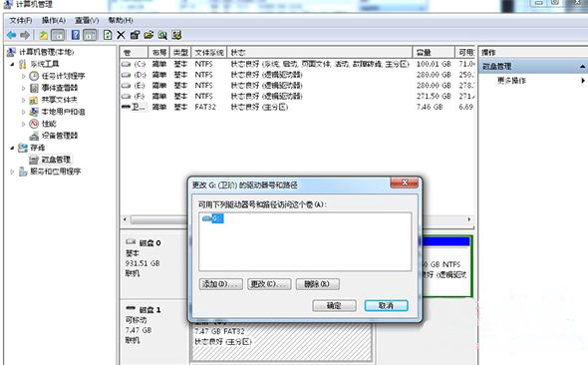Select 性能 in the tree
Viewport: 588px width, 365px height.
coord(49,124)
